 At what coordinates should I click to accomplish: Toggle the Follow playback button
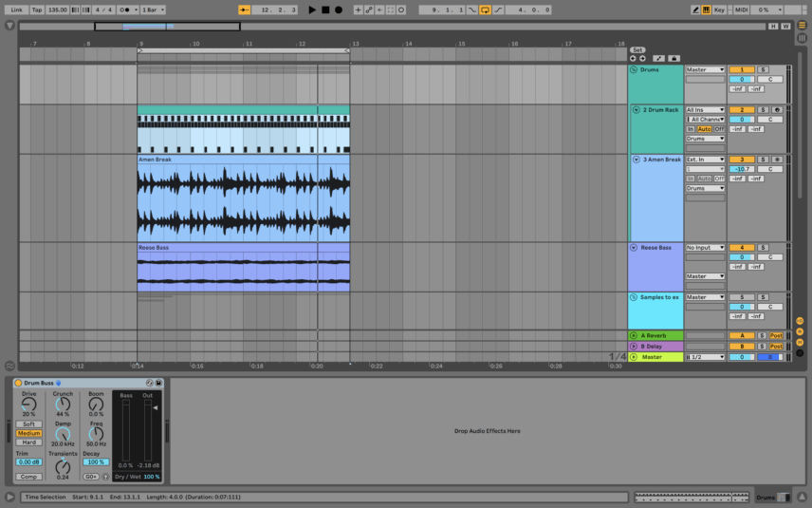pos(244,9)
